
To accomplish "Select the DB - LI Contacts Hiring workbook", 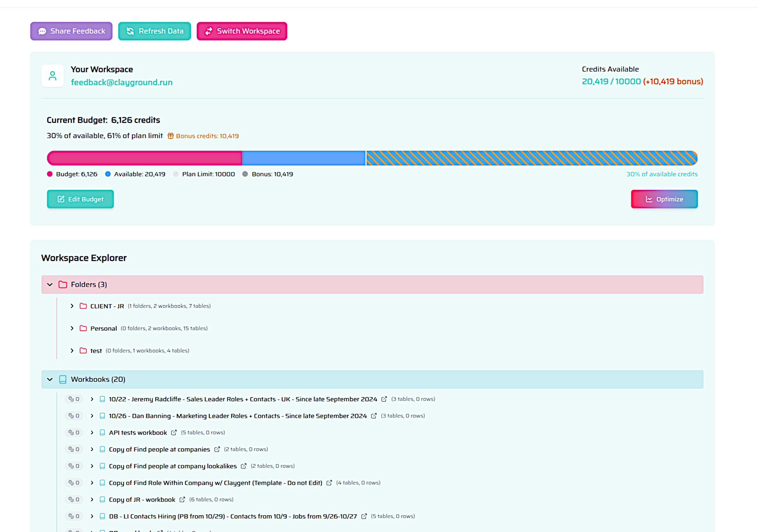I will pos(232,517).
